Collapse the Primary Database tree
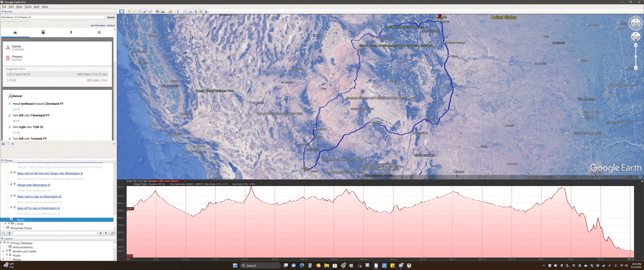644x270 pixels. tap(1, 243)
